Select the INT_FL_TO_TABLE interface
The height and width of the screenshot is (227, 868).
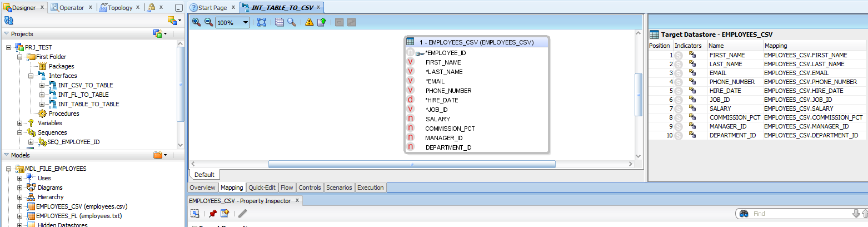pyautogui.click(x=83, y=95)
